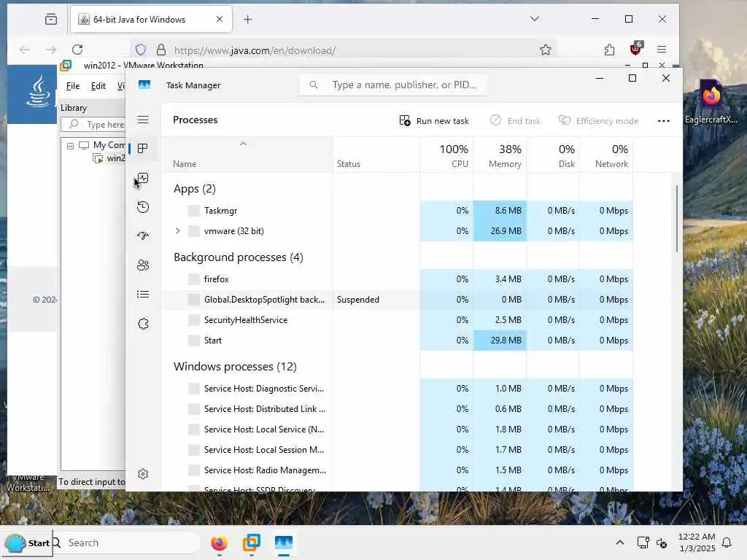Bookmark this page with star icon
Viewport: 747px width, 560px height.
click(x=546, y=50)
